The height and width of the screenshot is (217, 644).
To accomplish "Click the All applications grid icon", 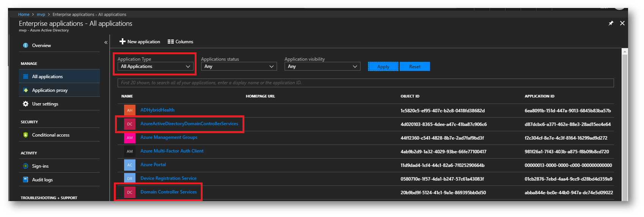I will (25, 77).
